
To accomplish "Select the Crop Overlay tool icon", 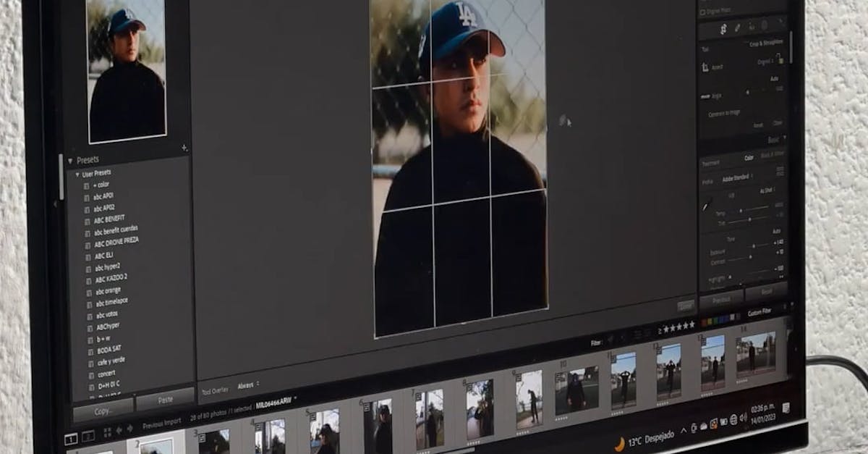I will [x=723, y=29].
